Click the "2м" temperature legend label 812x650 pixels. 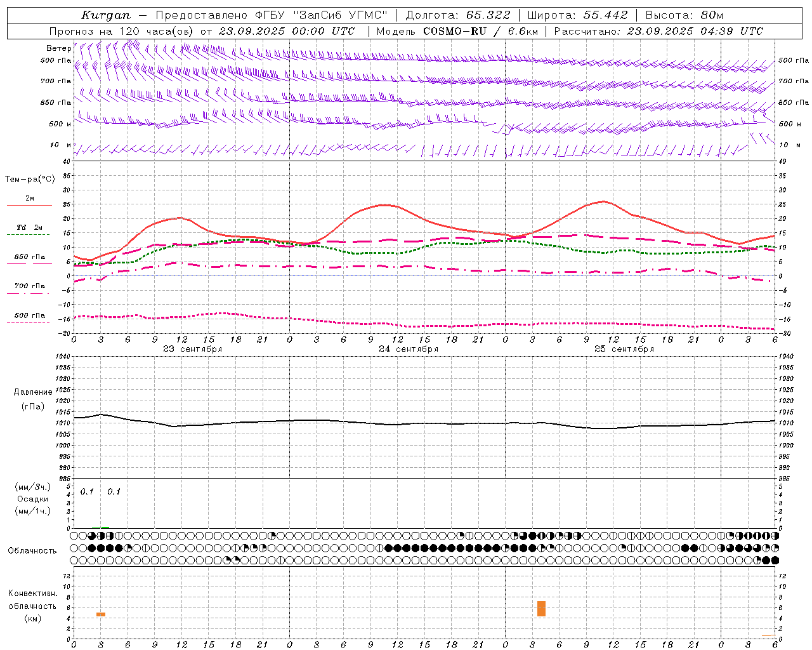pos(30,198)
